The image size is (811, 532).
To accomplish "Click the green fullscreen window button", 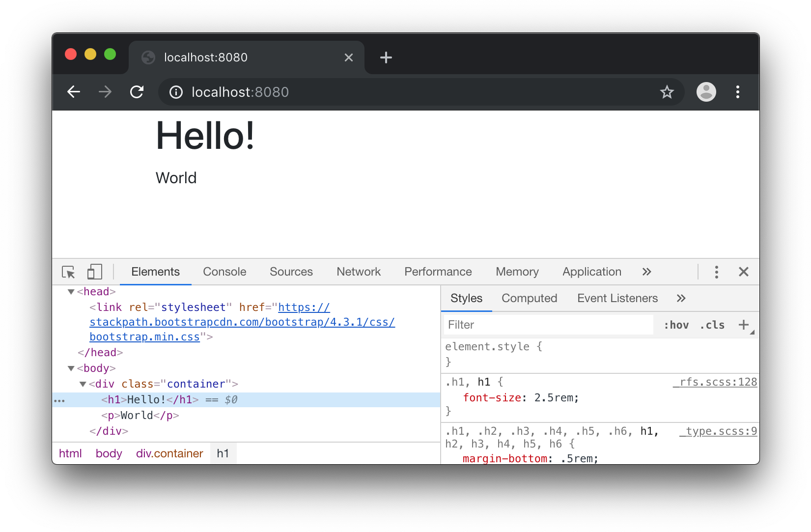I will [x=110, y=54].
